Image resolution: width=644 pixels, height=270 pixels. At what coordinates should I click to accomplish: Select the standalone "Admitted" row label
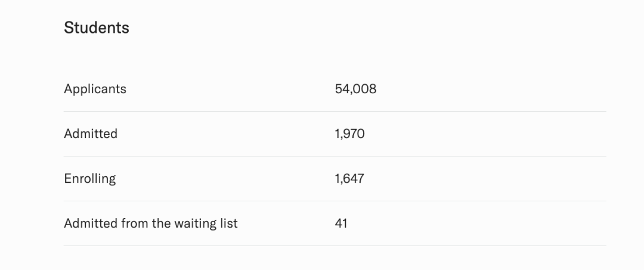pyautogui.click(x=91, y=134)
